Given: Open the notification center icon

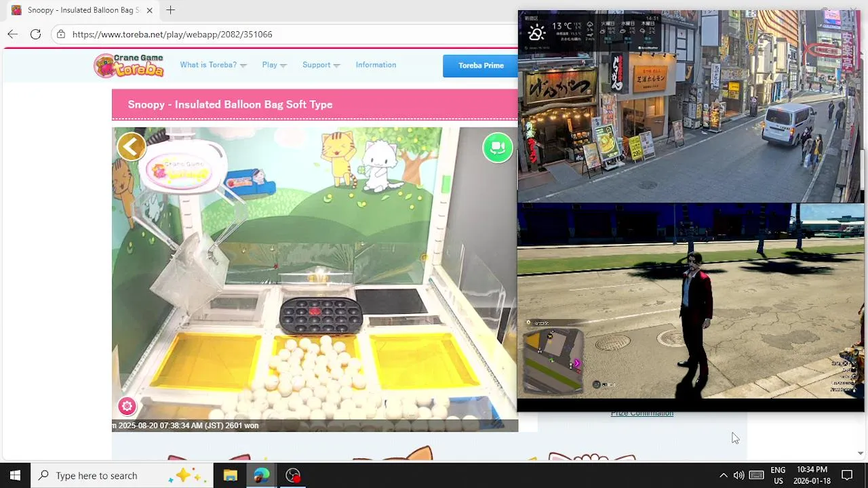Looking at the screenshot, I should pyautogui.click(x=847, y=475).
